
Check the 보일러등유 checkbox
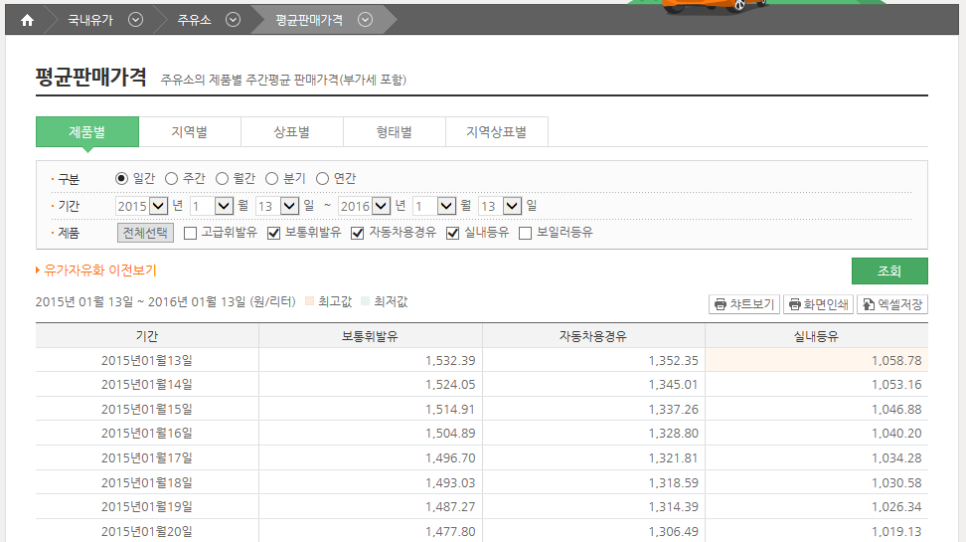(x=526, y=233)
